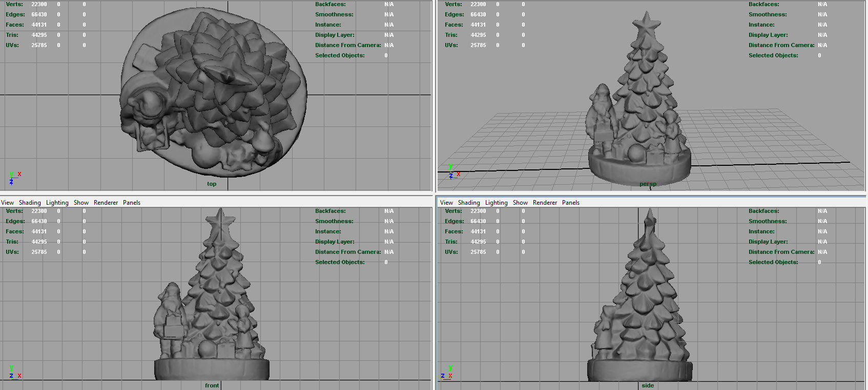Open the Lighting menu of the side panel
Image resolution: width=868 pixels, height=390 pixels.
pos(497,203)
